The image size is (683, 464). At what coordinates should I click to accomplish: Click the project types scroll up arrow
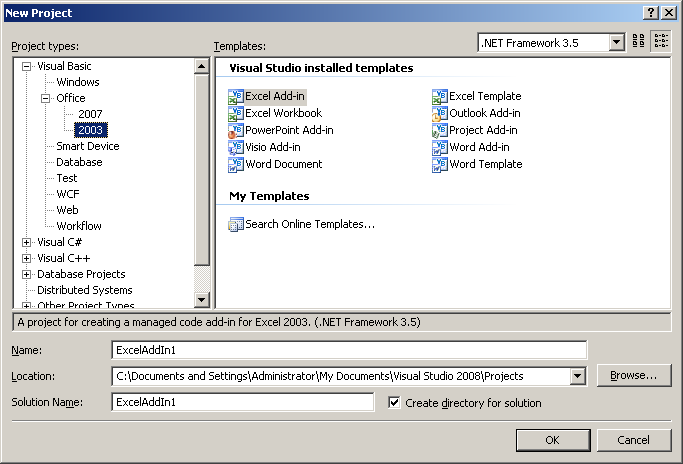point(202,67)
